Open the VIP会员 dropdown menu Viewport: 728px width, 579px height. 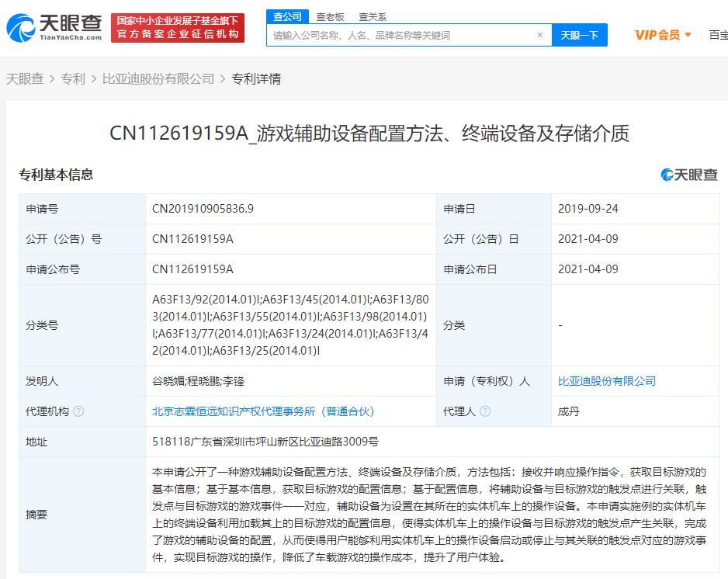click(663, 35)
